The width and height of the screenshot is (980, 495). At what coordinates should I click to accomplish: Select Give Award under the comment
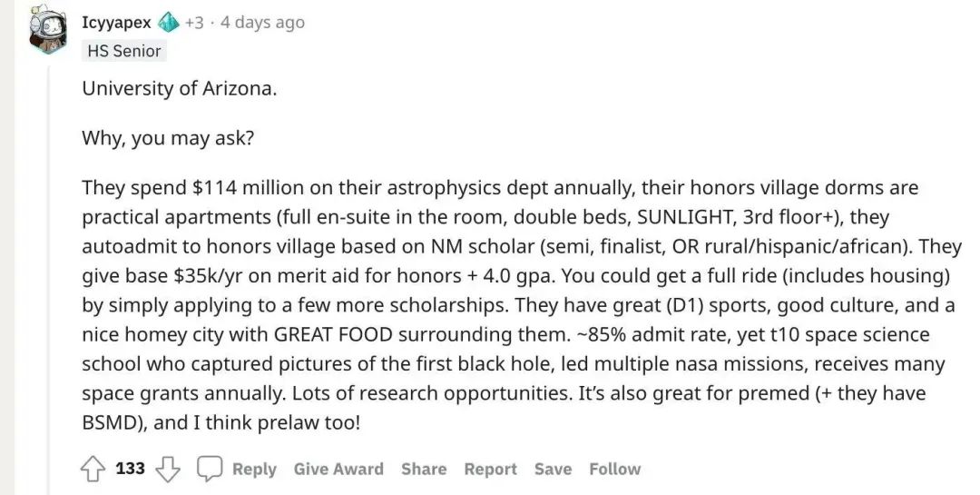[x=338, y=470]
